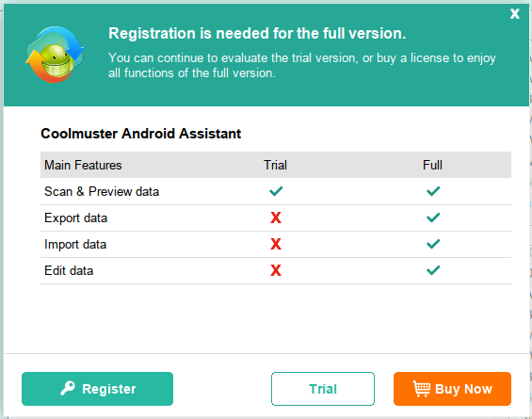Click the red X for Import data trial
Image resolution: width=532 pixels, height=419 pixels.
pos(276,244)
